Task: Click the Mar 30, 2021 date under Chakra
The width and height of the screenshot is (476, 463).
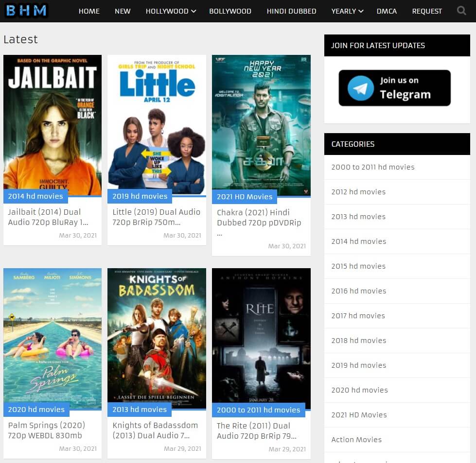Action: 287,246
